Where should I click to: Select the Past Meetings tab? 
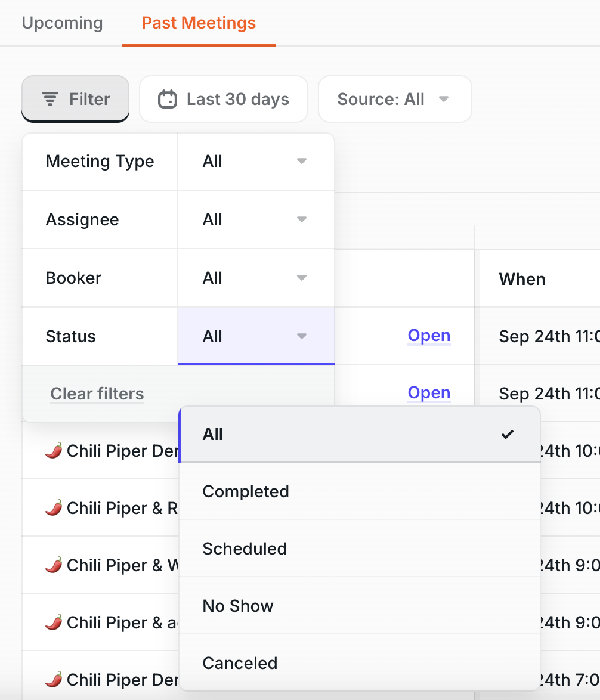(x=199, y=23)
